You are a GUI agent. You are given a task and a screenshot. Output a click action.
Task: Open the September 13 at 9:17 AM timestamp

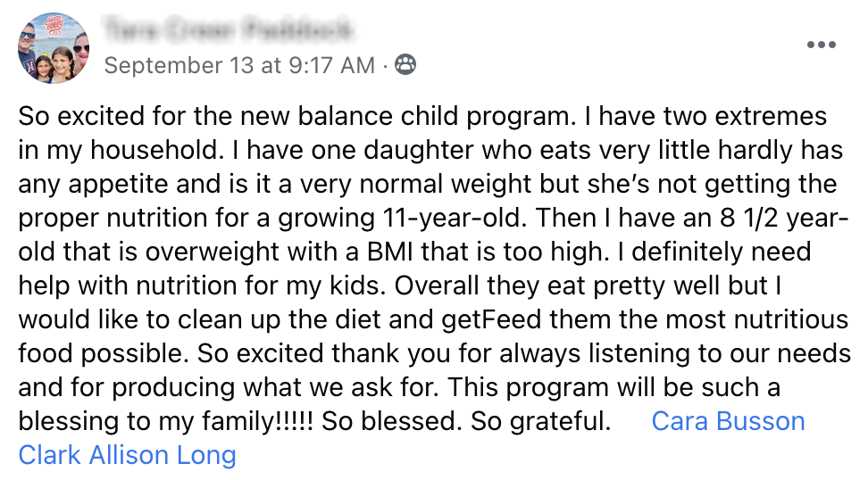pos(239,65)
